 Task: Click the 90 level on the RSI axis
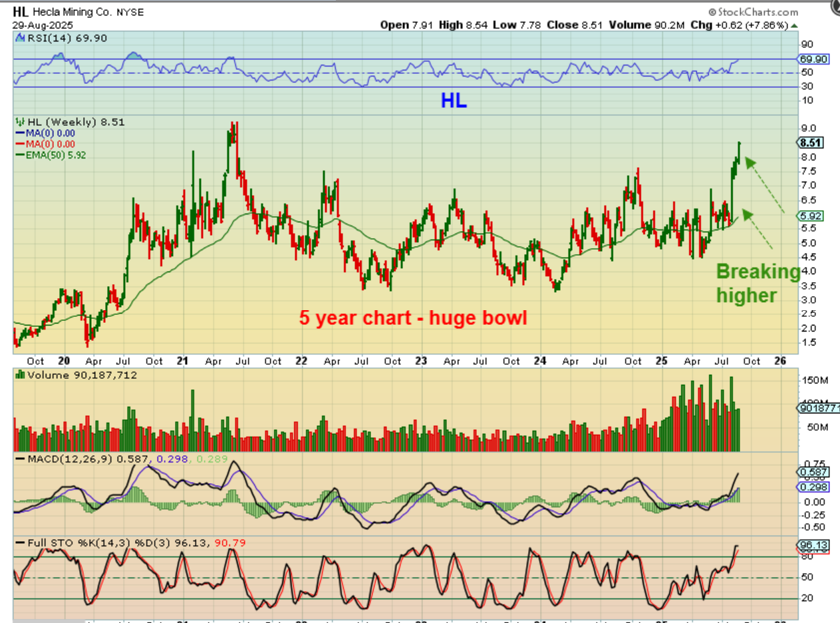(x=806, y=43)
